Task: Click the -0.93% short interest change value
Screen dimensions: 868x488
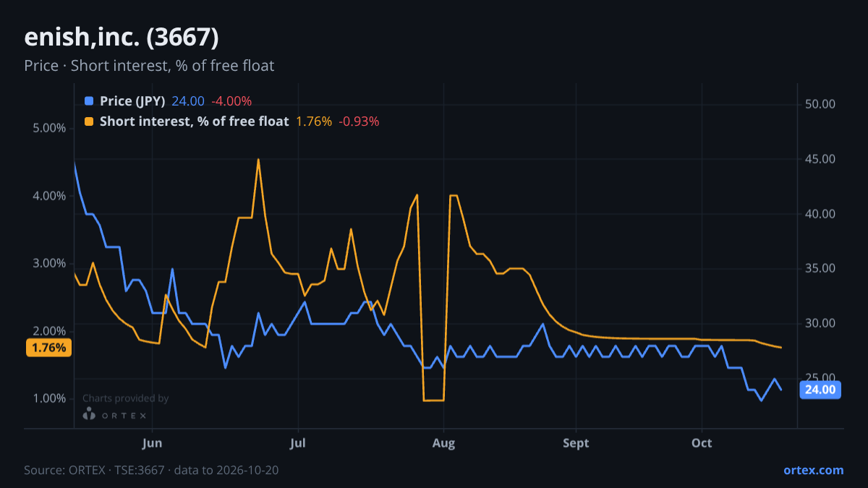Action: tap(359, 121)
